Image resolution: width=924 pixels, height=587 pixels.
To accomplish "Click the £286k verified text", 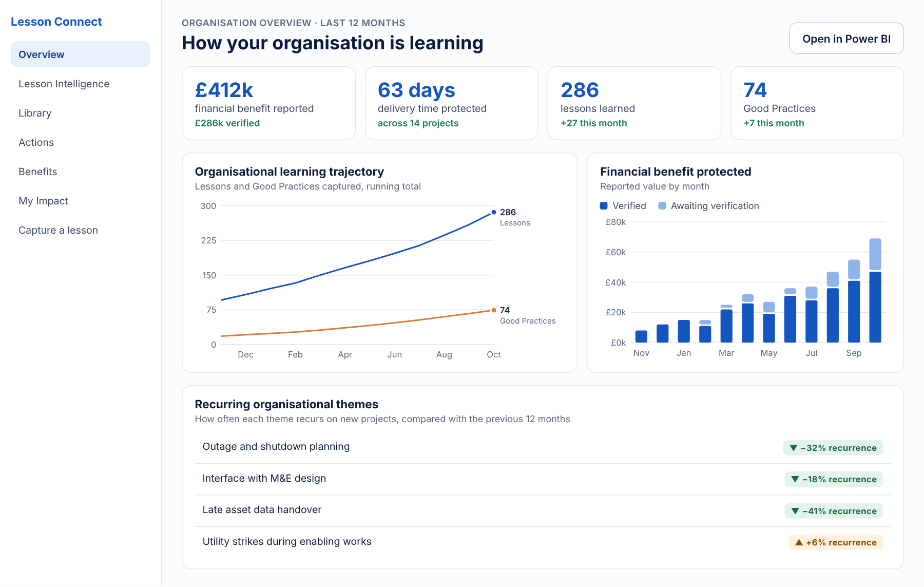I will 227,123.
